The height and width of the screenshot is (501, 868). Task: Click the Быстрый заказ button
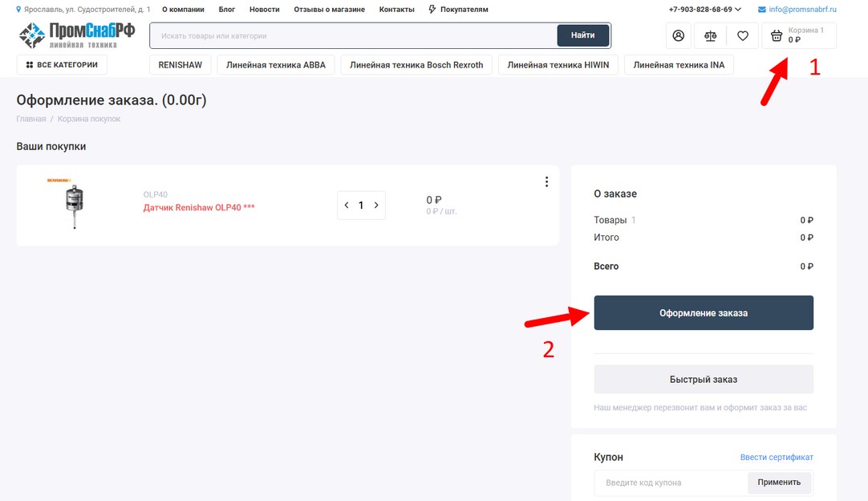704,380
